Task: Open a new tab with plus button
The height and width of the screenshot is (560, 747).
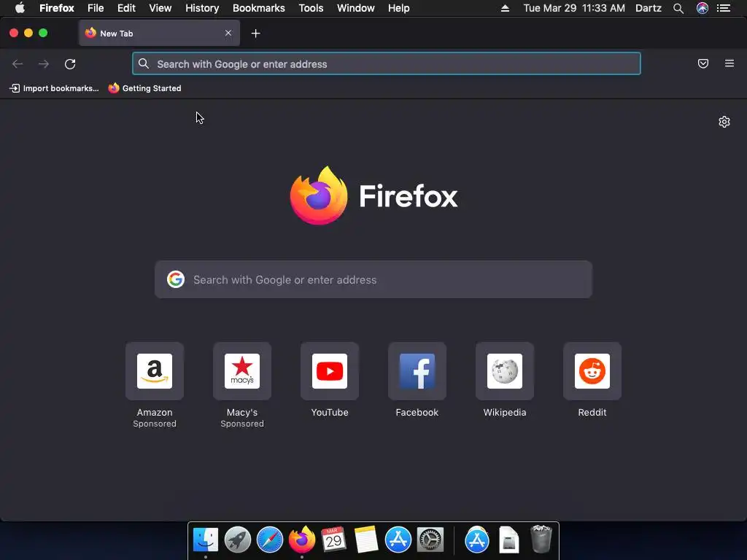Action: tap(256, 34)
